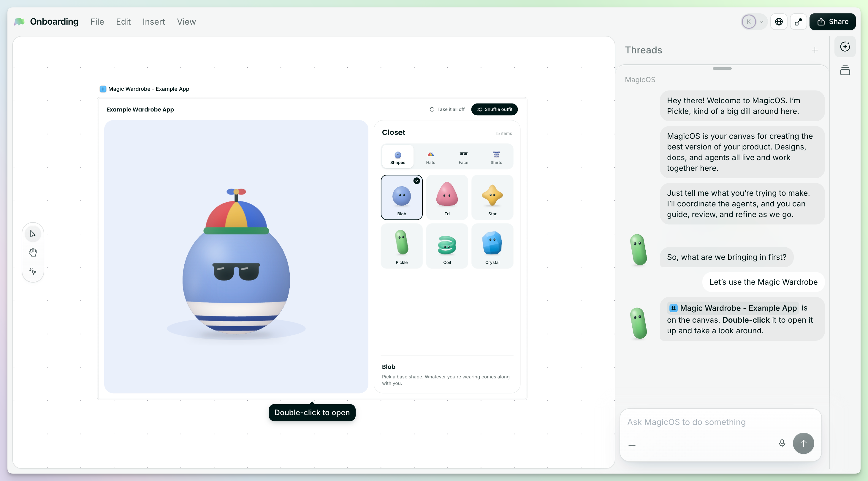Choose the Tri shape card
868x481 pixels.
point(447,197)
